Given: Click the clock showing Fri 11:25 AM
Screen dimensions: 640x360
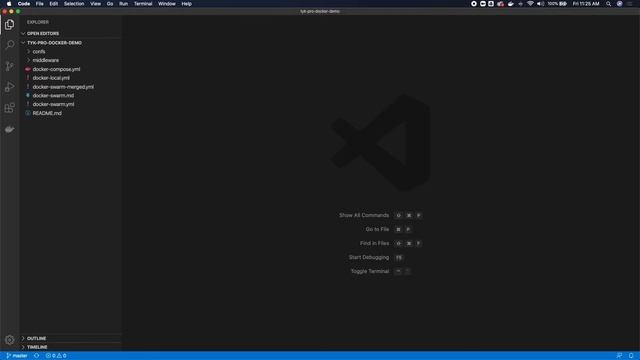Looking at the screenshot, I should (x=586, y=4).
